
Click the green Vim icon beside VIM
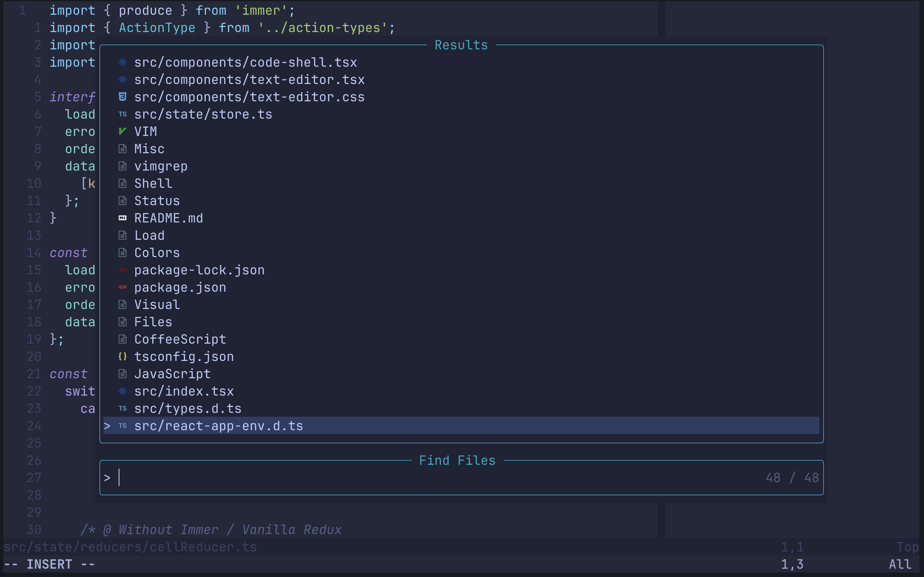(x=122, y=131)
